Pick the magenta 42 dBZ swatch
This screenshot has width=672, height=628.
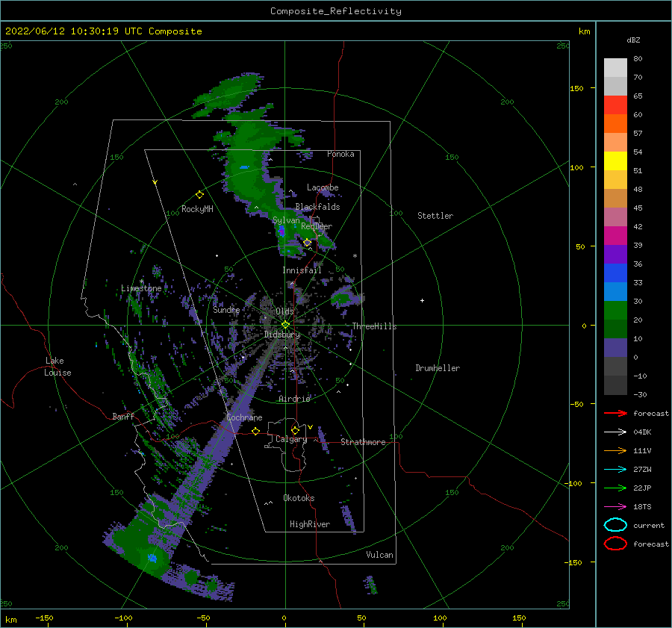(x=615, y=235)
